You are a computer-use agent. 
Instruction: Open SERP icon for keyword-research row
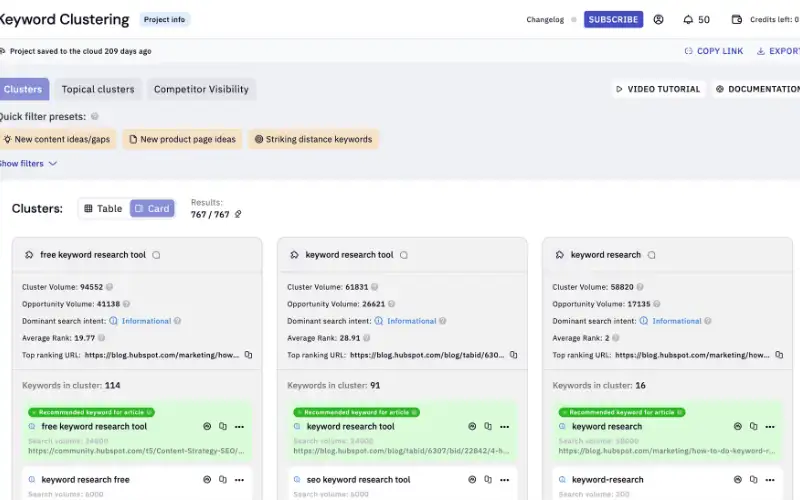coord(738,480)
